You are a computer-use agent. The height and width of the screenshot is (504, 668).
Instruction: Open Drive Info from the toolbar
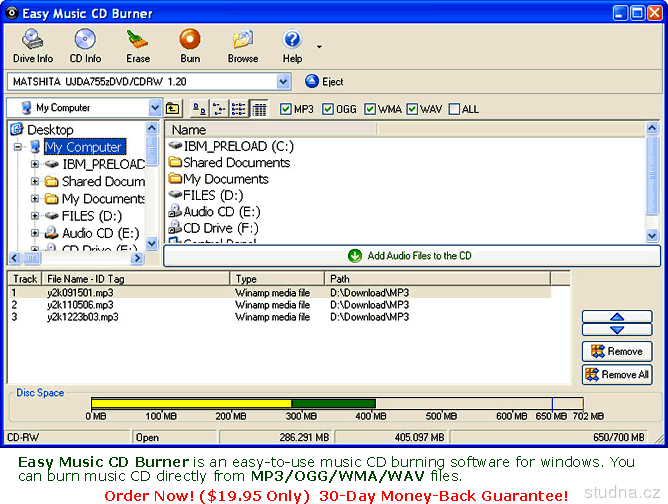tap(33, 45)
